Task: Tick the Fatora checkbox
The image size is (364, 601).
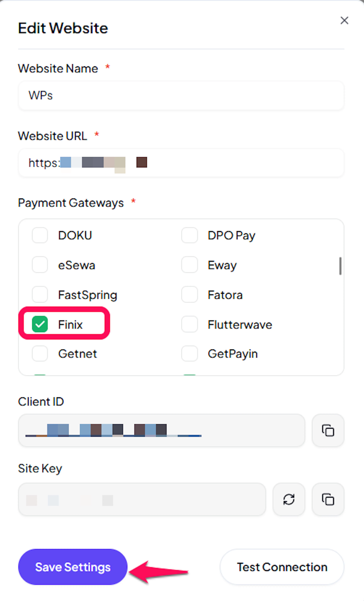Action: click(189, 294)
